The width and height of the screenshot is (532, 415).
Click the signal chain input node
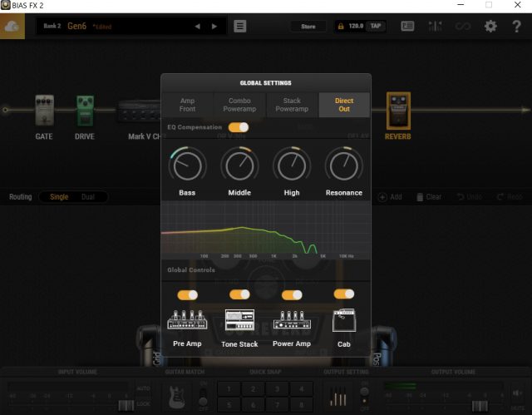(x=5, y=110)
